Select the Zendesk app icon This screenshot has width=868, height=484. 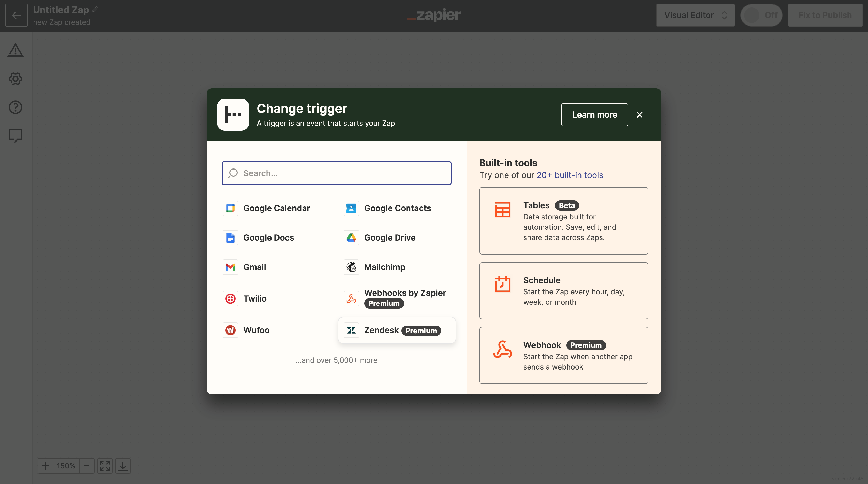[x=351, y=330]
